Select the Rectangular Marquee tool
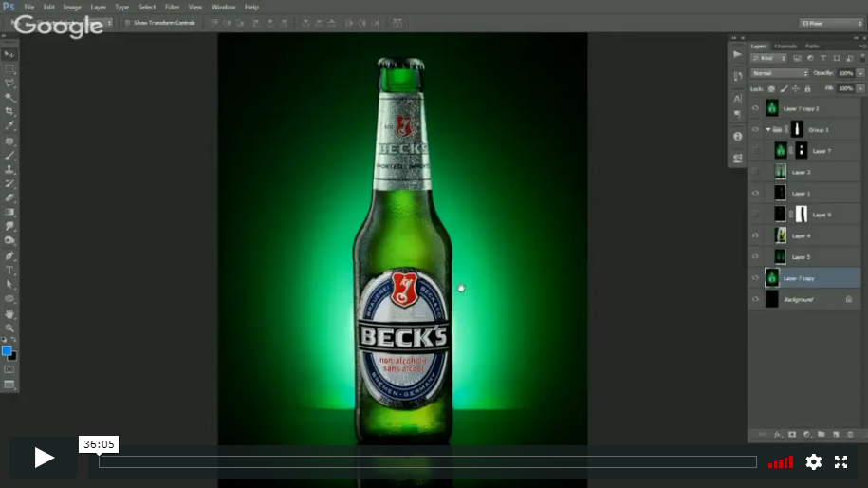This screenshot has height=488, width=868. [x=9, y=68]
